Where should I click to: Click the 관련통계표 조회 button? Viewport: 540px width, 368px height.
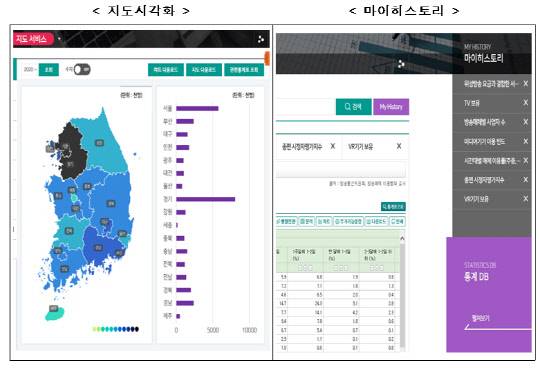coord(244,70)
